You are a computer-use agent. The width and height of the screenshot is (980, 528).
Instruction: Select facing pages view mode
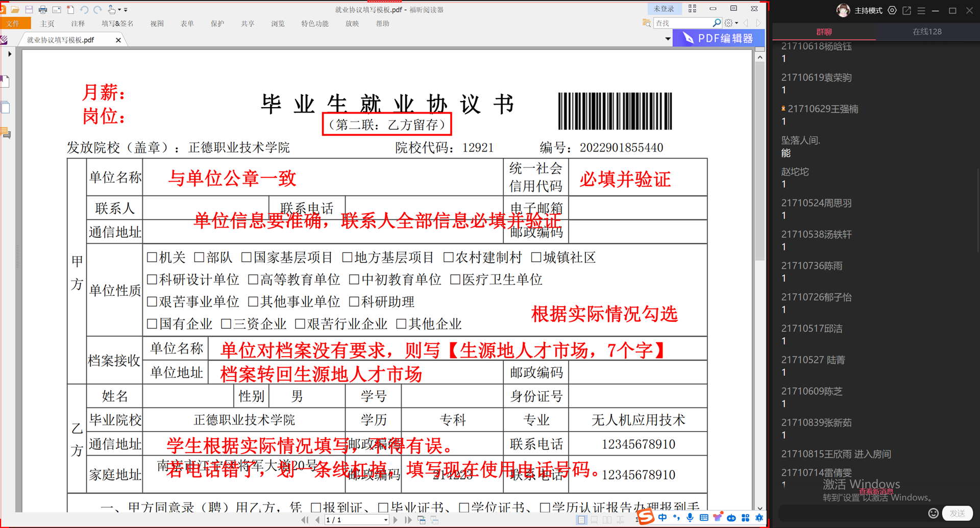pos(607,520)
